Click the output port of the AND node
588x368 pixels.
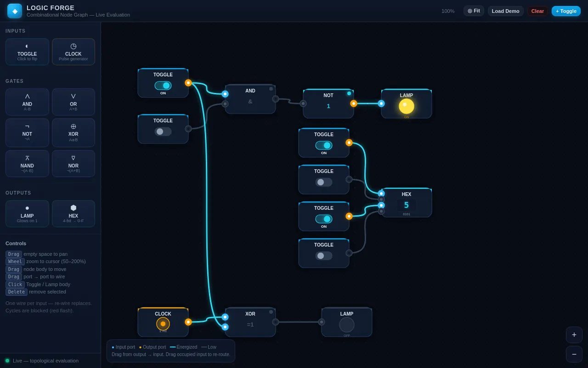point(276,99)
